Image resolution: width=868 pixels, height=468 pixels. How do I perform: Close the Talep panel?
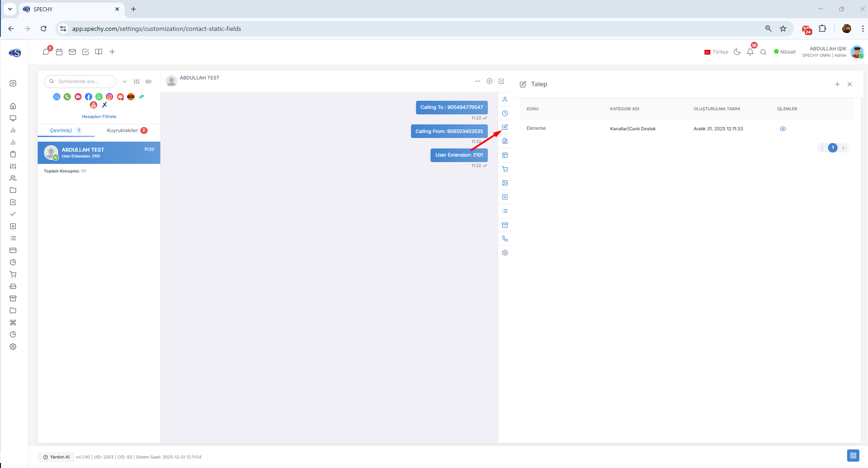849,84
